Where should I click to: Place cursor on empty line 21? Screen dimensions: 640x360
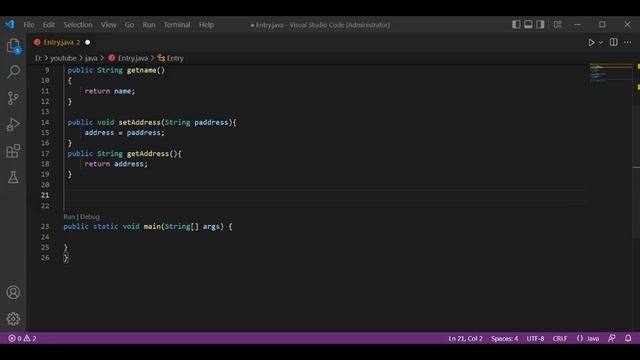[324, 196]
